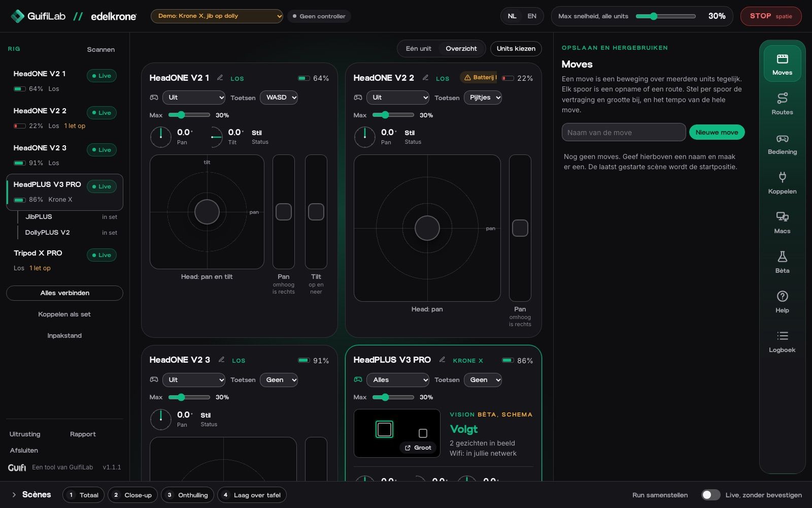Image resolution: width=812 pixels, height=508 pixels.
Task: Click the gamepad icon in HeadPLUS V3 PRO card
Action: (x=358, y=379)
